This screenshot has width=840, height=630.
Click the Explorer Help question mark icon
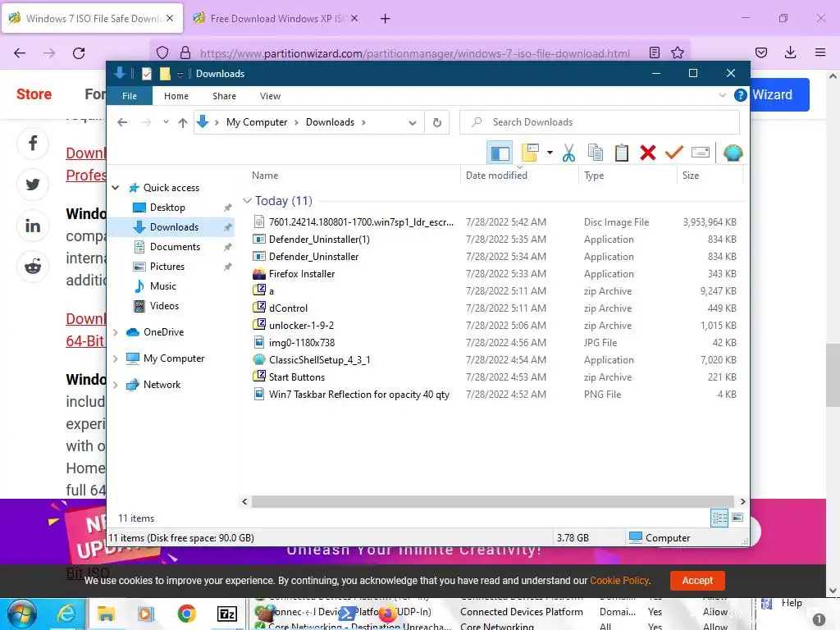(741, 95)
